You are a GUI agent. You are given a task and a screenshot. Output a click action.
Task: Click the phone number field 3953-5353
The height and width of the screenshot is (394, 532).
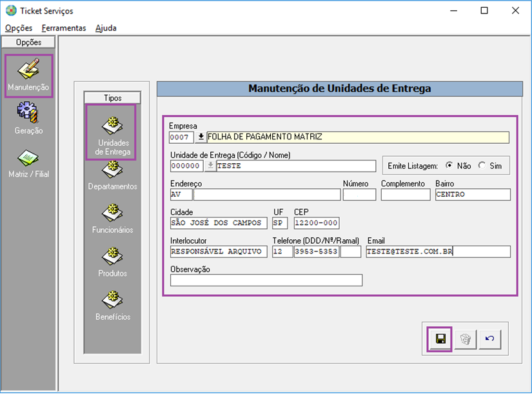point(317,251)
